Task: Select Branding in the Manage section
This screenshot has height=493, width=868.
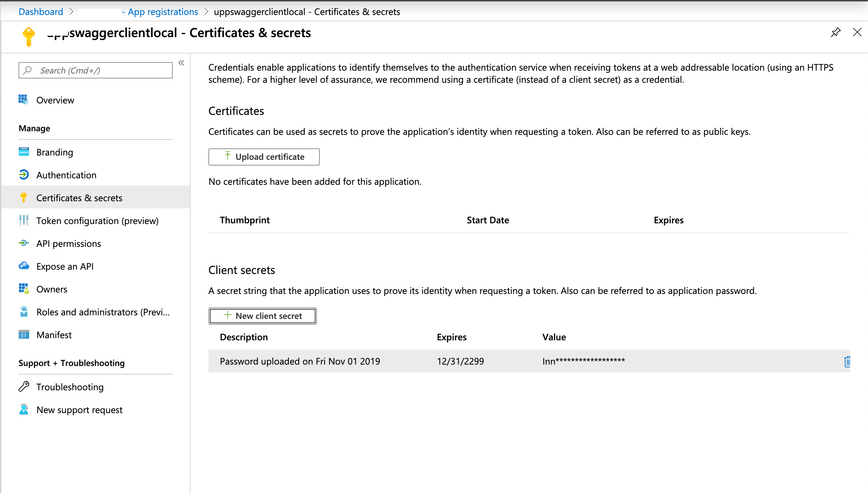Action: (x=54, y=152)
